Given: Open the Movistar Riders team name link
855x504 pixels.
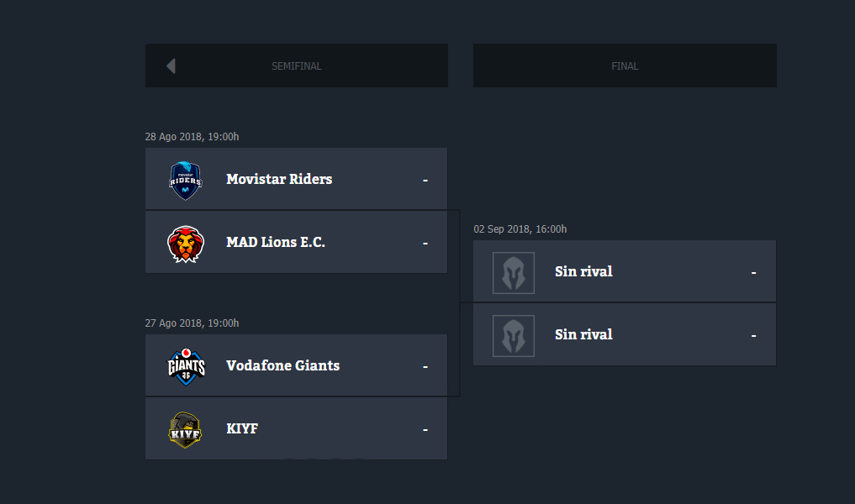Looking at the screenshot, I should point(279,179).
